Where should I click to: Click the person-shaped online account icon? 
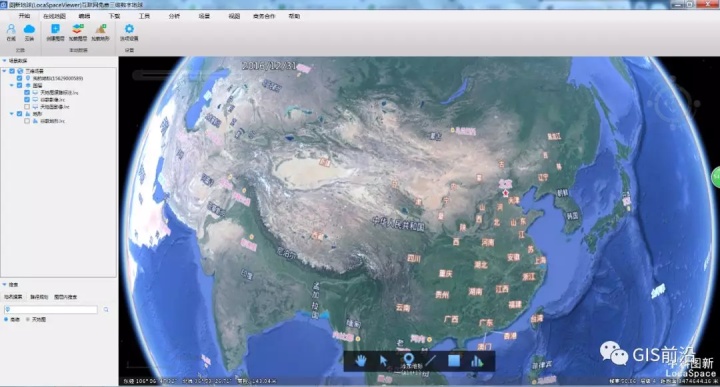click(x=11, y=29)
